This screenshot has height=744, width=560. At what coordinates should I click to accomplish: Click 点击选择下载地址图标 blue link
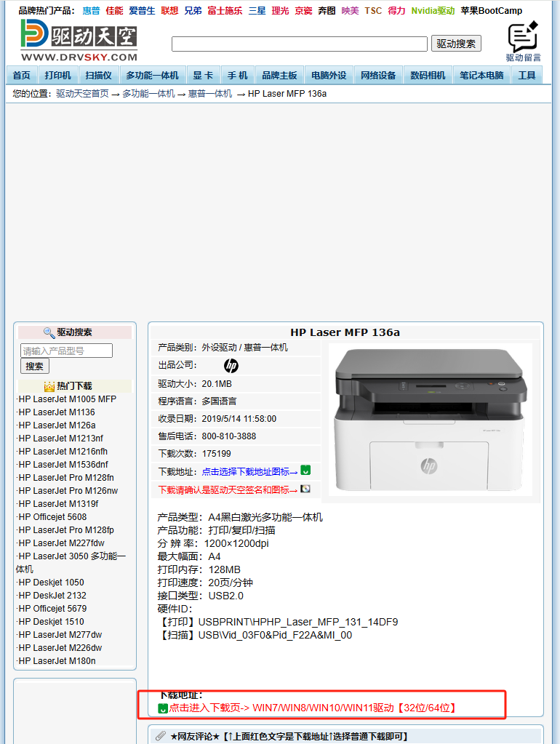249,472
